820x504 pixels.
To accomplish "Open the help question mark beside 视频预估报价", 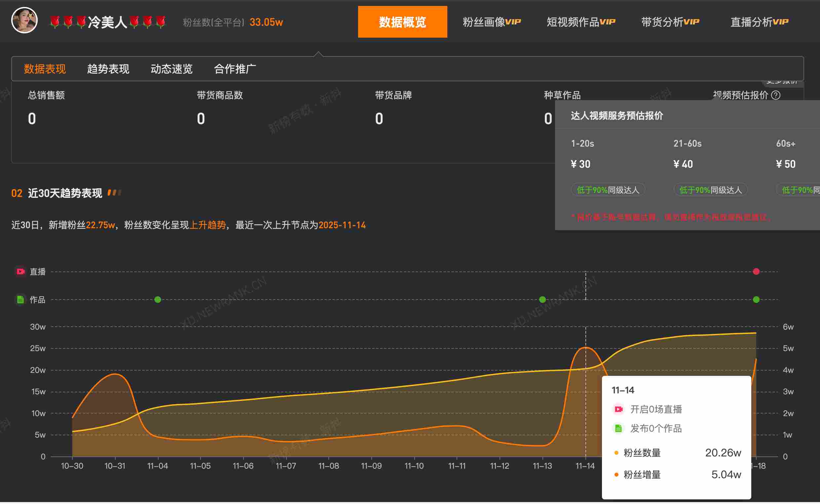I will [776, 95].
